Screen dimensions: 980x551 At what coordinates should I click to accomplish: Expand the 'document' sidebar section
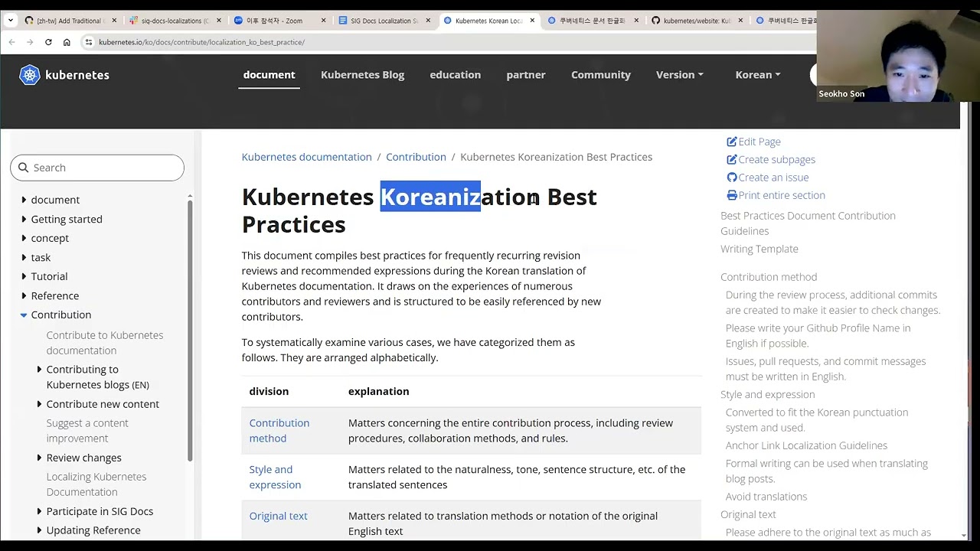[x=24, y=200]
